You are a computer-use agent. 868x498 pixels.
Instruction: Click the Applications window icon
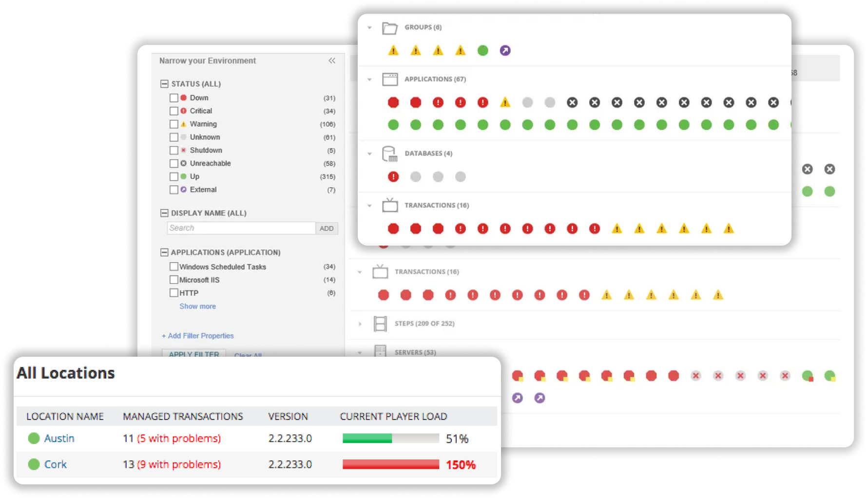coord(390,79)
